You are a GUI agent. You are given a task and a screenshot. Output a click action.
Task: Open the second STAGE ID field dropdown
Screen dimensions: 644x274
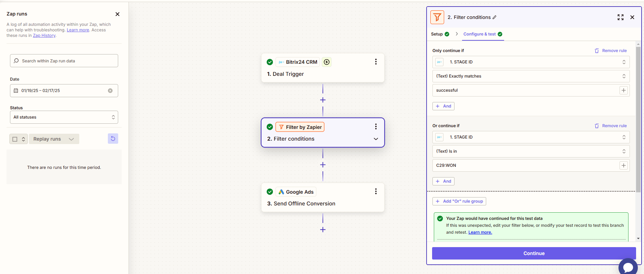[531, 137]
